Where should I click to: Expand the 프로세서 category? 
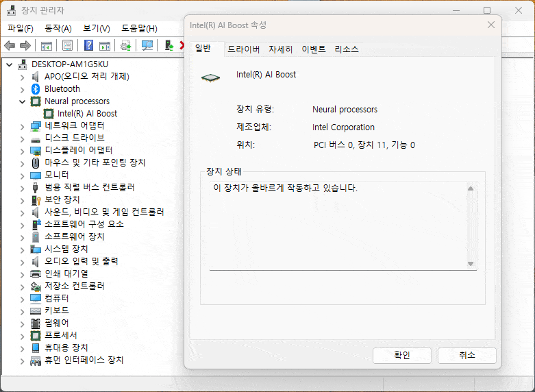tap(23, 336)
